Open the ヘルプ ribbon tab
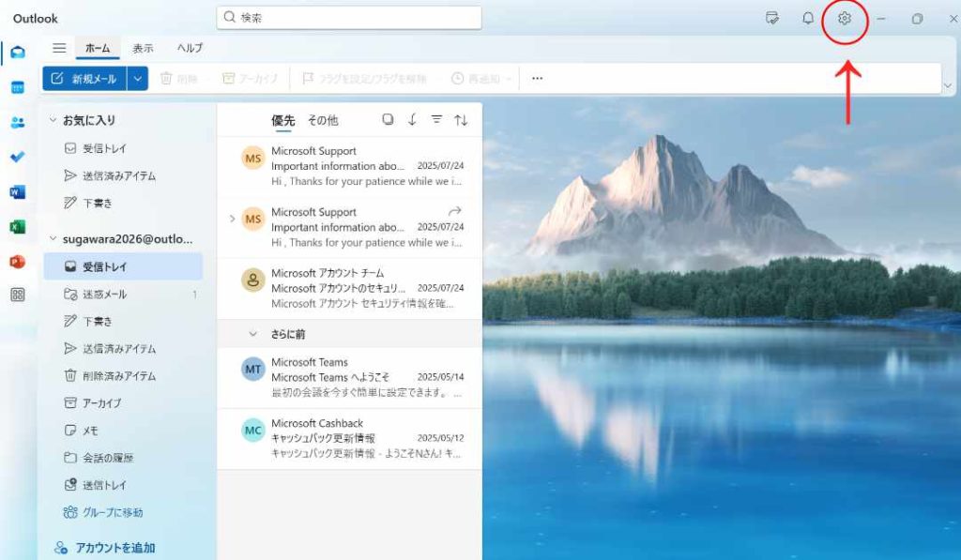Image resolution: width=961 pixels, height=560 pixels. coord(190,48)
